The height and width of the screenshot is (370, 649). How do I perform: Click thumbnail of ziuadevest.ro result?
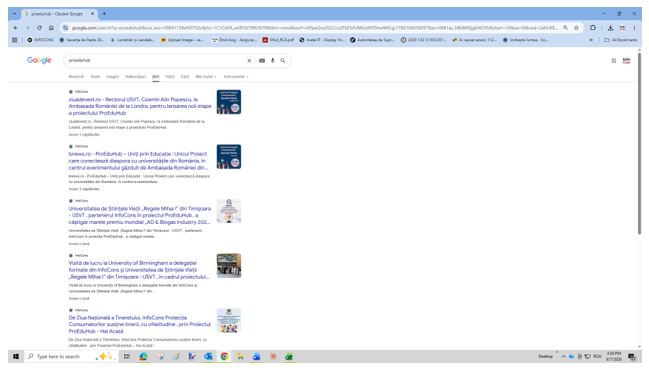click(228, 102)
